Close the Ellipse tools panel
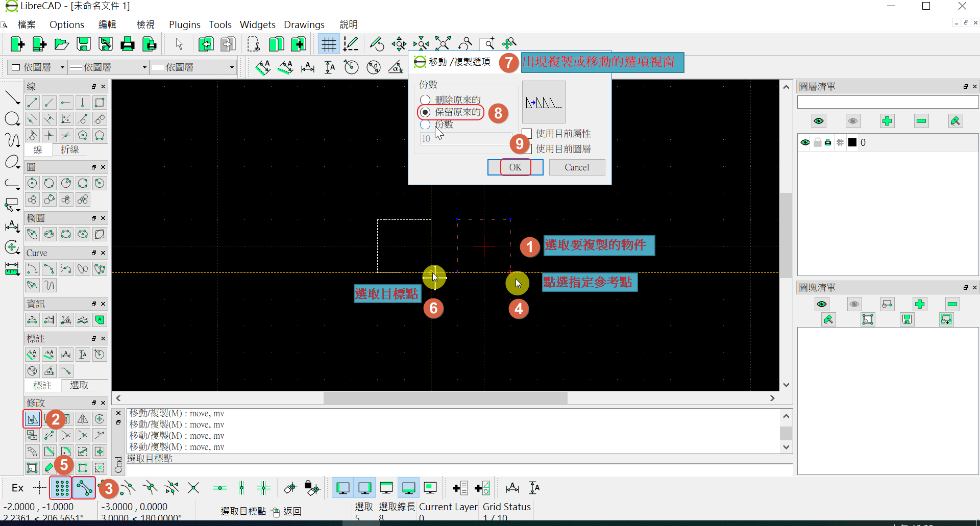Image resolution: width=980 pixels, height=526 pixels. tap(103, 218)
